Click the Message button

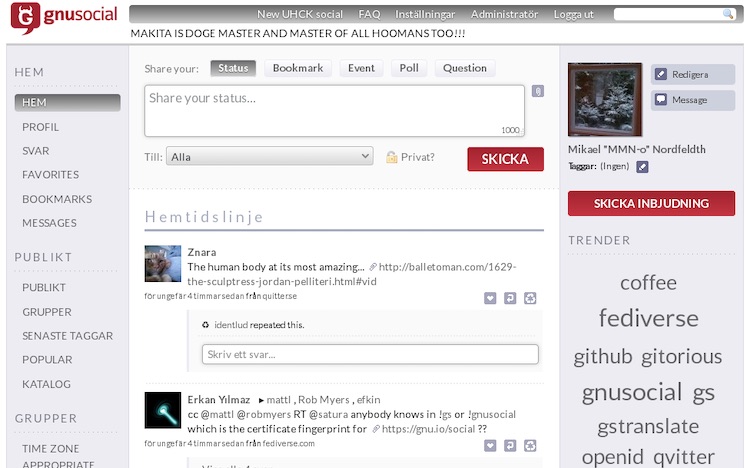point(693,100)
